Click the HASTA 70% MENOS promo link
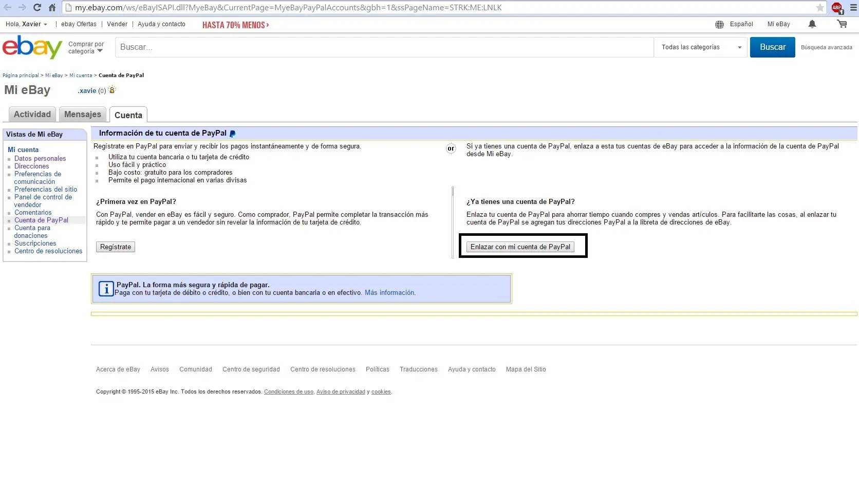Screen dimensions: 859x504 (x=236, y=25)
